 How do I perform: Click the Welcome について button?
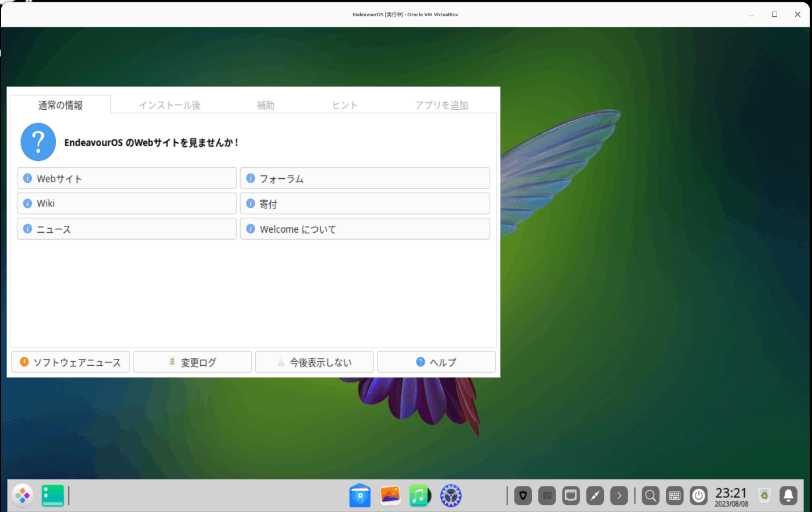click(365, 229)
